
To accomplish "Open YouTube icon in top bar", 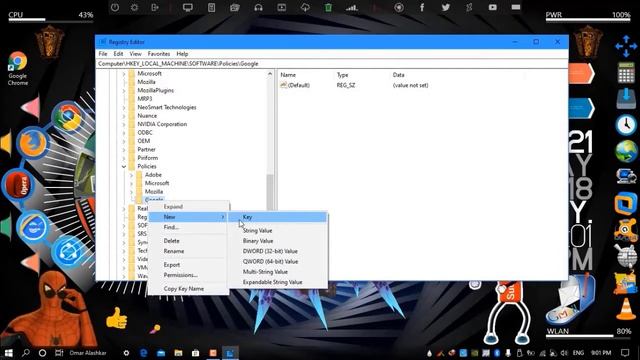I will click(x=493, y=7).
